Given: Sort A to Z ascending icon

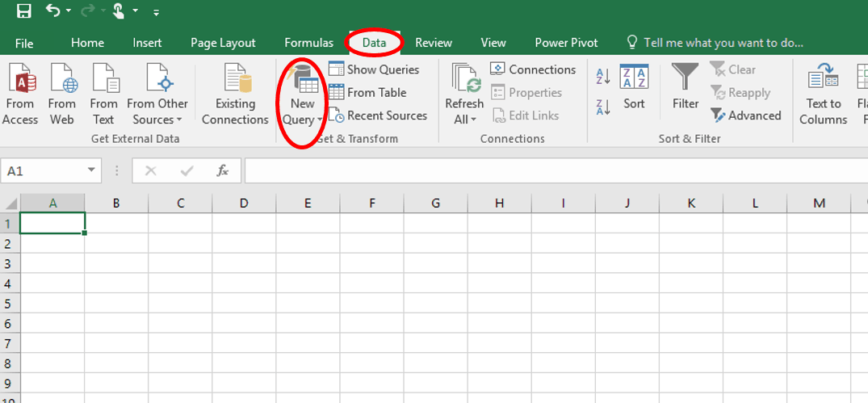Looking at the screenshot, I should click(x=603, y=77).
